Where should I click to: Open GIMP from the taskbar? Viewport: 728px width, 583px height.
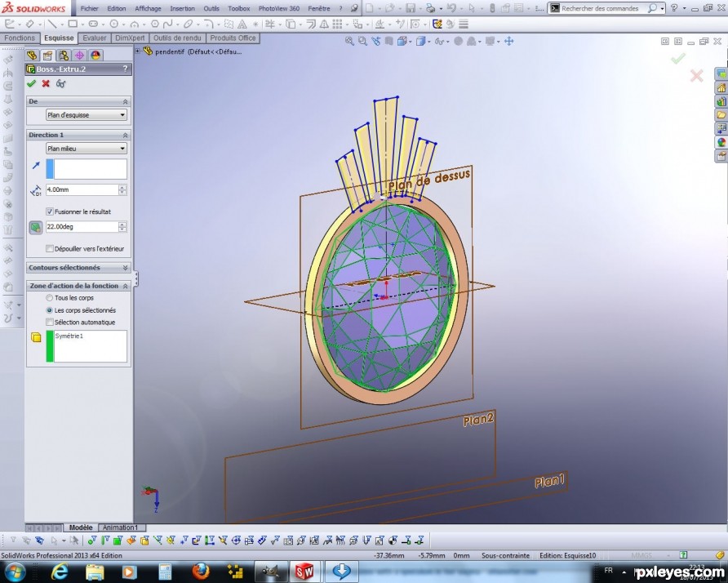pos(270,571)
